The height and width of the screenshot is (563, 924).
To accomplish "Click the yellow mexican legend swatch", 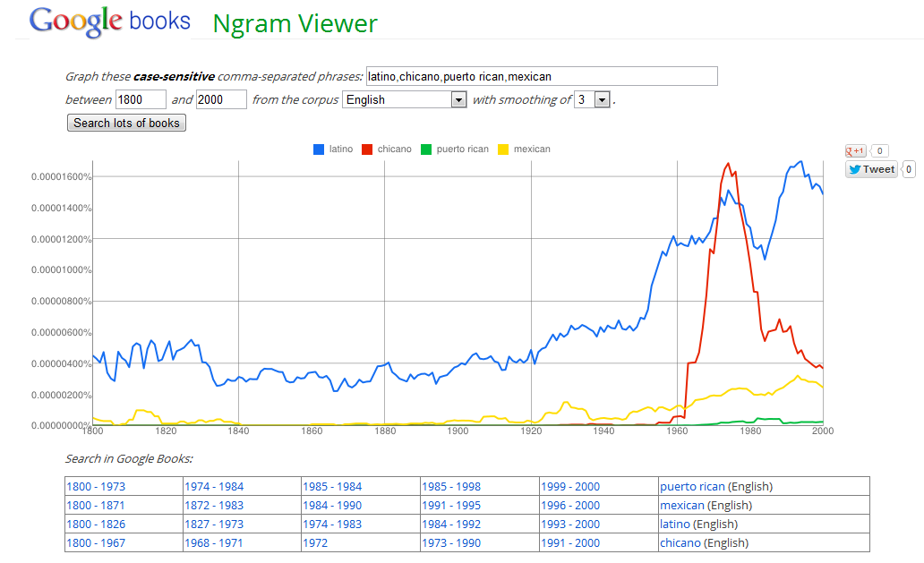I will coord(501,149).
